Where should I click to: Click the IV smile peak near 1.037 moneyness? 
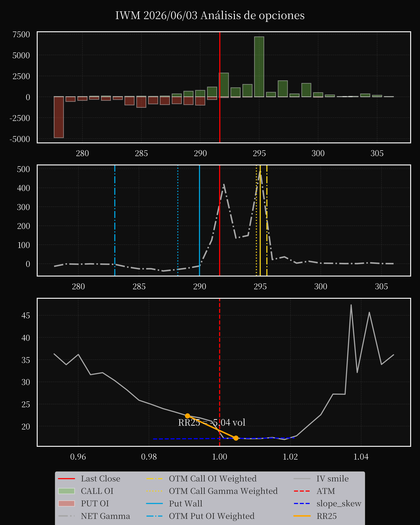pos(351,305)
